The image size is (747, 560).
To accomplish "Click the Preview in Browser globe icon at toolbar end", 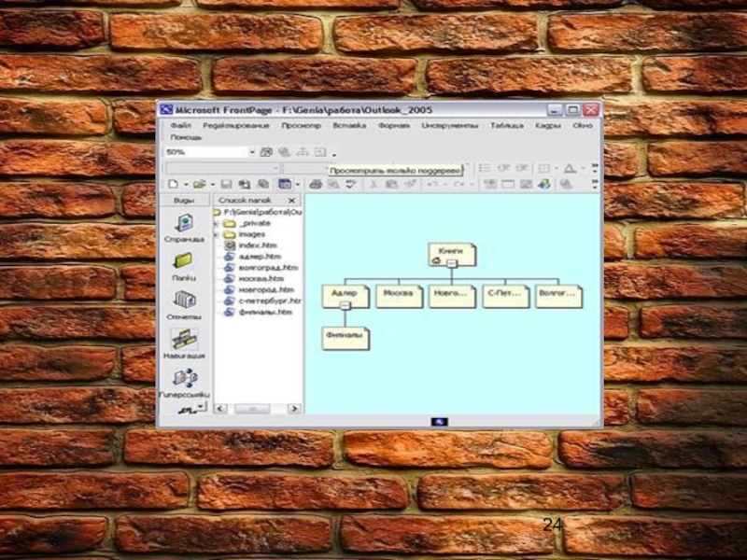I will 566,184.
